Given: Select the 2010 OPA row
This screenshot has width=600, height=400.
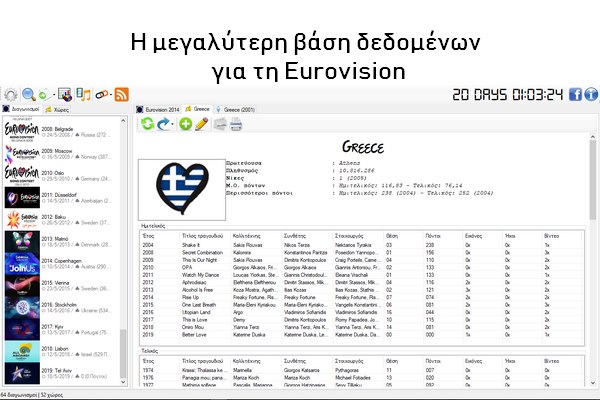Looking at the screenshot, I should click(362, 268).
